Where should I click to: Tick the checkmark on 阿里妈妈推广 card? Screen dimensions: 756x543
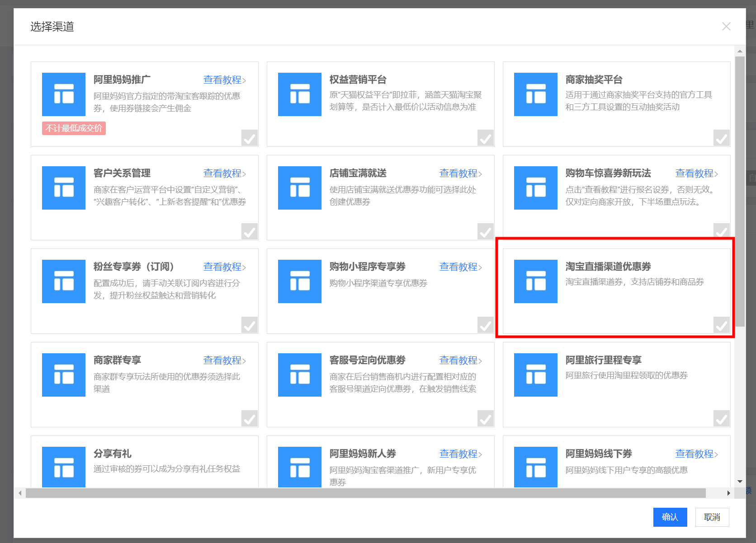(250, 138)
